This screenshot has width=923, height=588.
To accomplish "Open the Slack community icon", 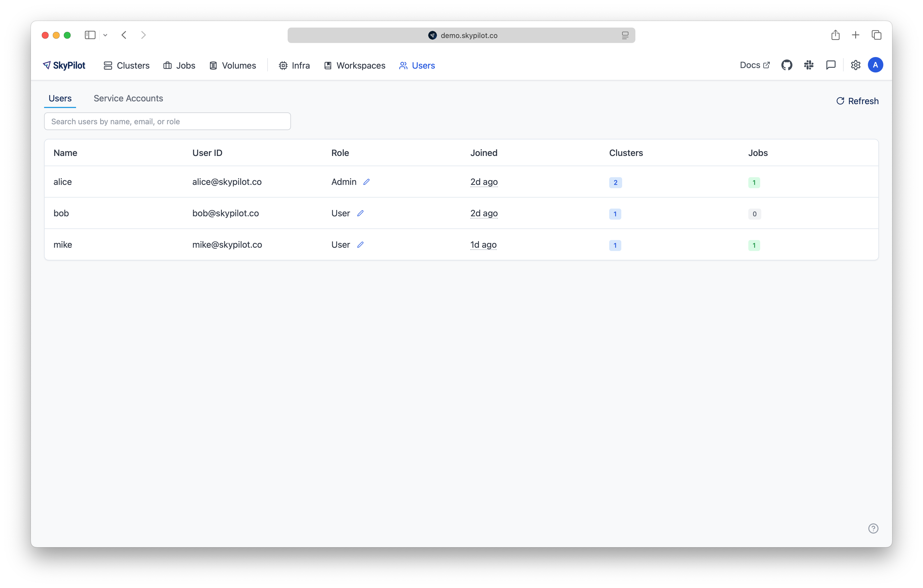I will click(x=809, y=65).
